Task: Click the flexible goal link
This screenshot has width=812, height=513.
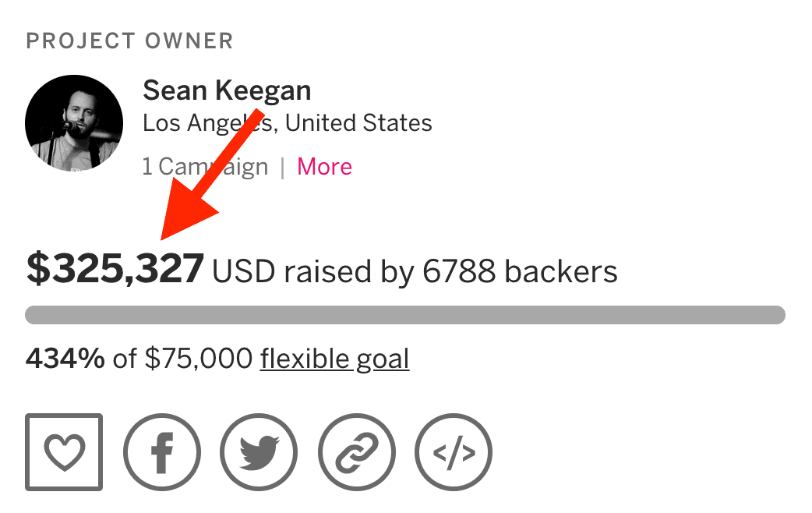Action: click(x=334, y=359)
